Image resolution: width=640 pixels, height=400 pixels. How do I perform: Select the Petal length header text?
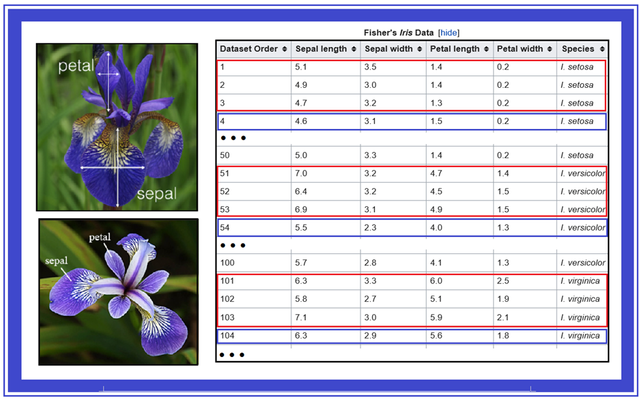tap(455, 49)
